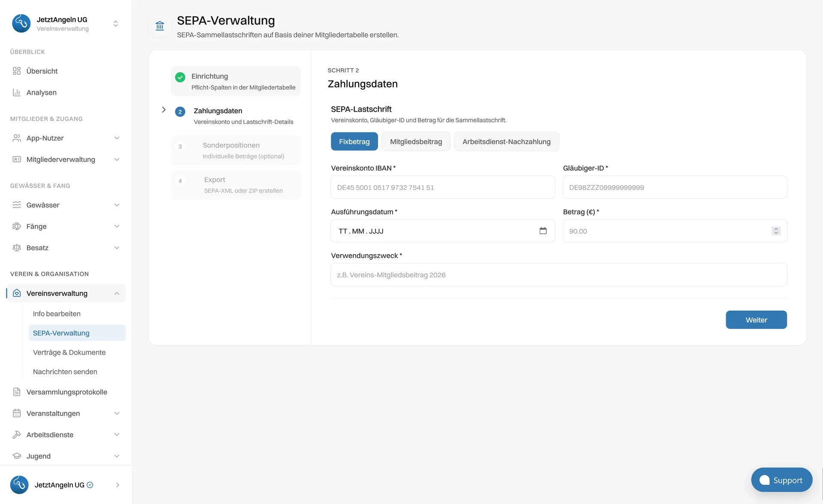Click the SEPA bank building icon
Screen dimensions: 823x504
click(160, 26)
